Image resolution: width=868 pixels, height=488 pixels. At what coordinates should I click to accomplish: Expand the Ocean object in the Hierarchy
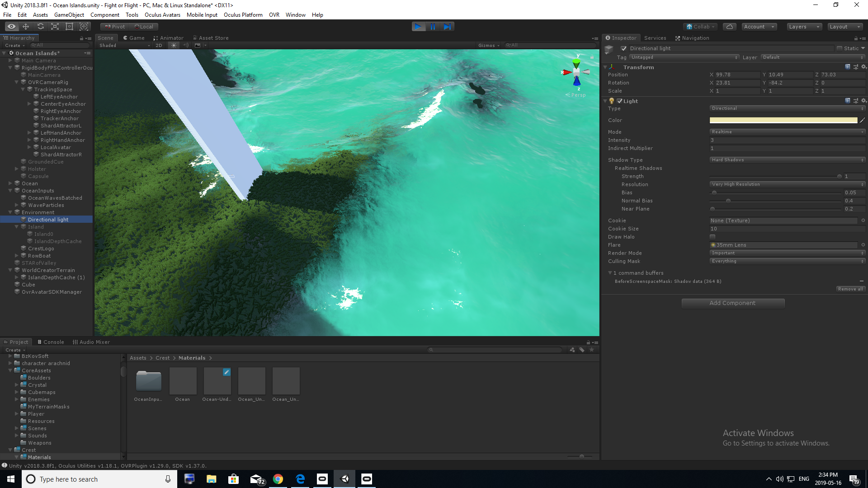(10, 183)
